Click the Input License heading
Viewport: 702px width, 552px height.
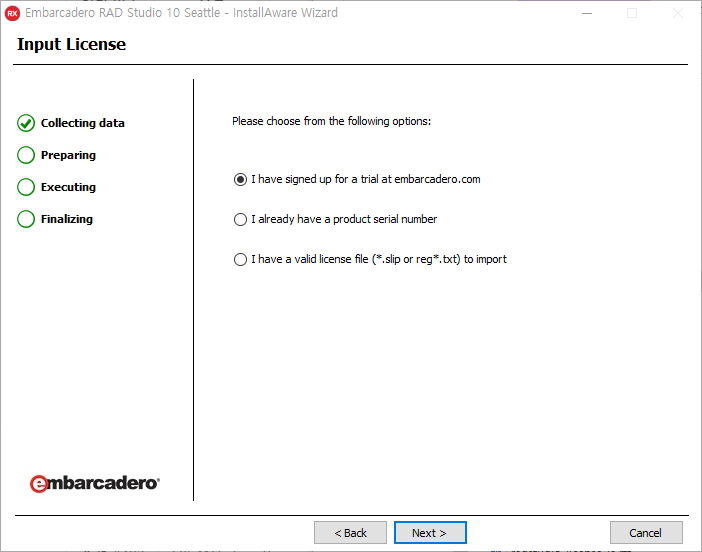coord(71,45)
